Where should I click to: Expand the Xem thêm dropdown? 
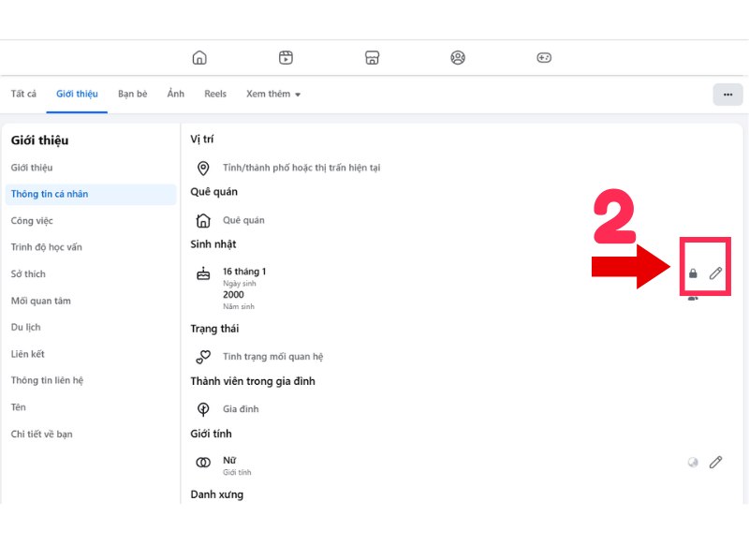pos(273,95)
